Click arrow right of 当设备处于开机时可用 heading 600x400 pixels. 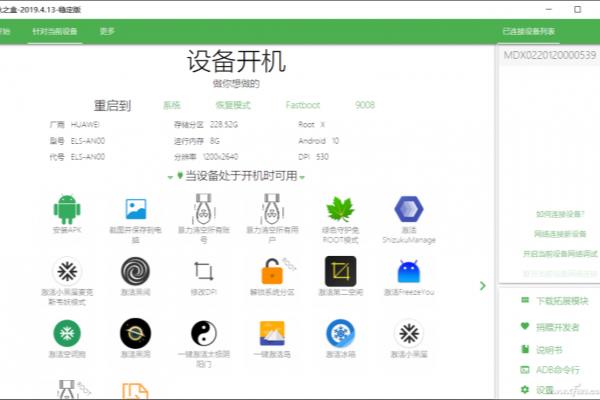tap(302, 177)
